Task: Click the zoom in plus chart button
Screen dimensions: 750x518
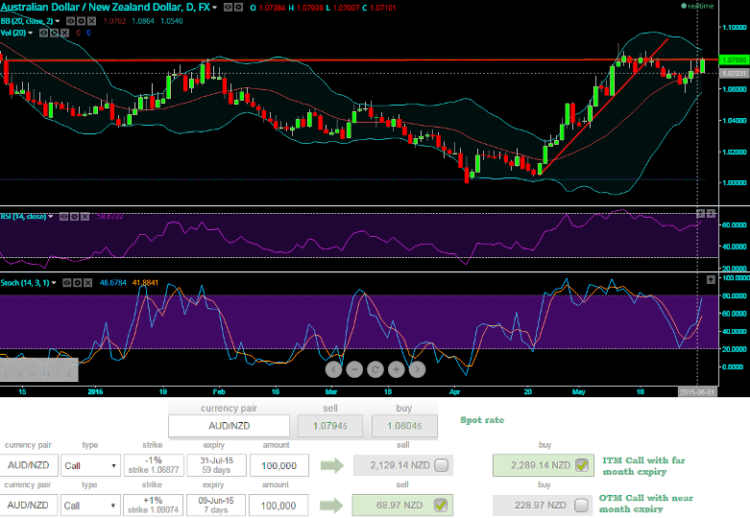Action: pos(395,369)
